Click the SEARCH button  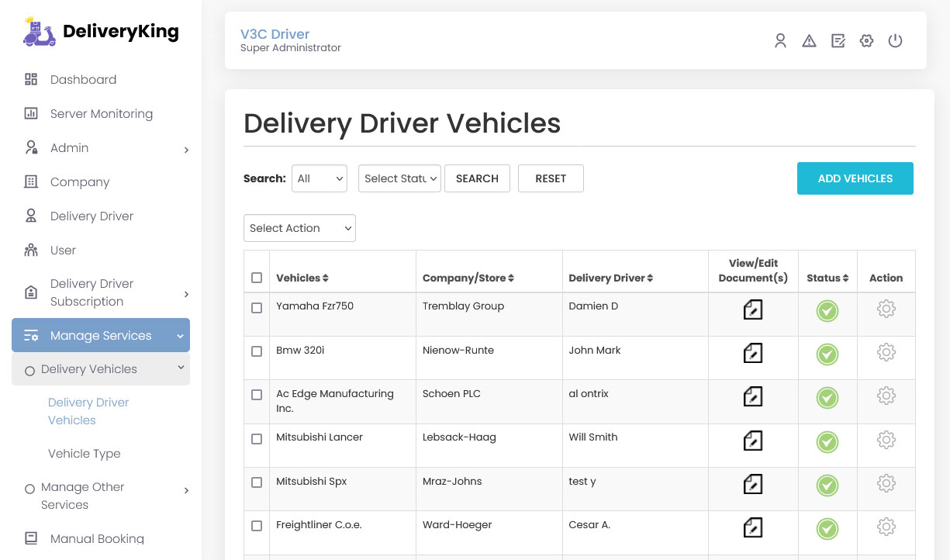tap(477, 178)
